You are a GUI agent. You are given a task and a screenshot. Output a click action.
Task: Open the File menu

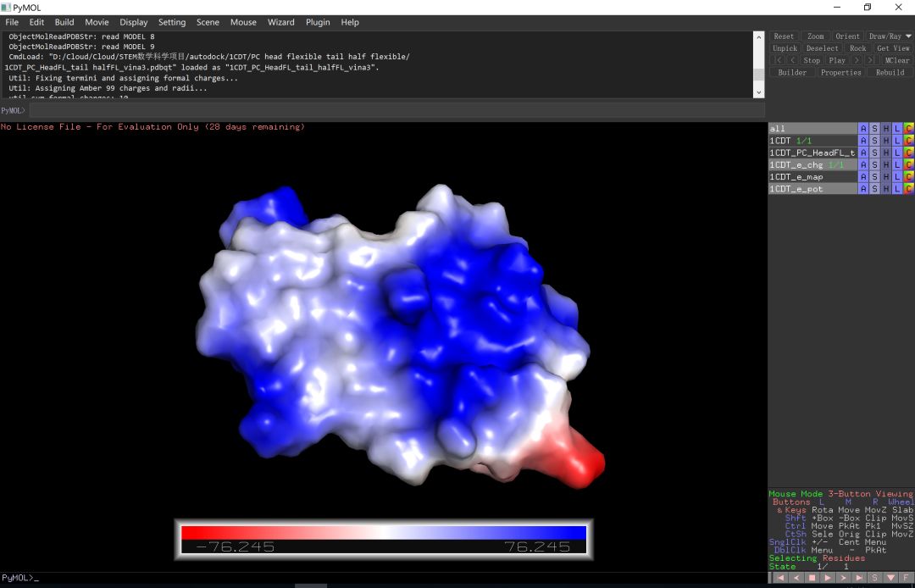[12, 22]
